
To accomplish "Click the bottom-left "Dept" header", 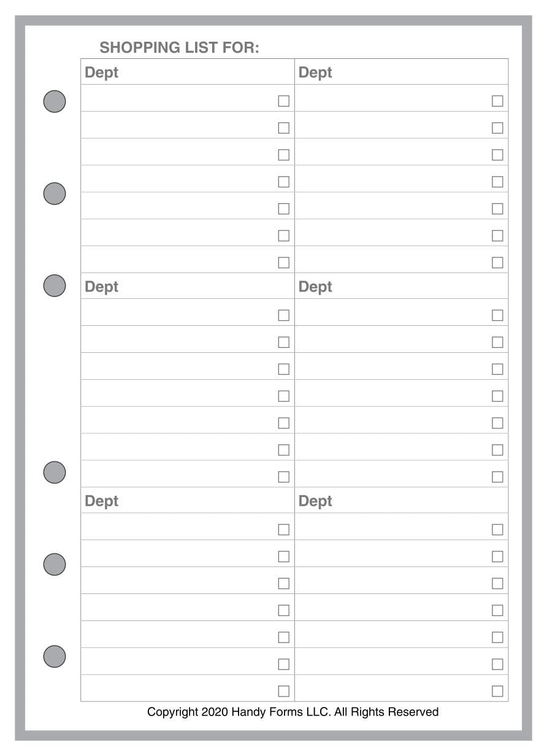I will (x=102, y=501).
